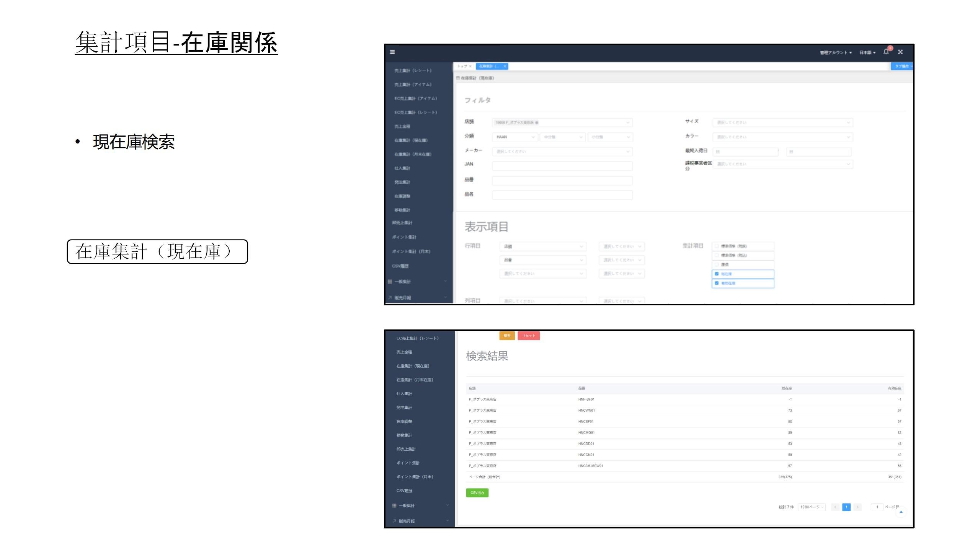Check the 原価 checkbox

717,264
